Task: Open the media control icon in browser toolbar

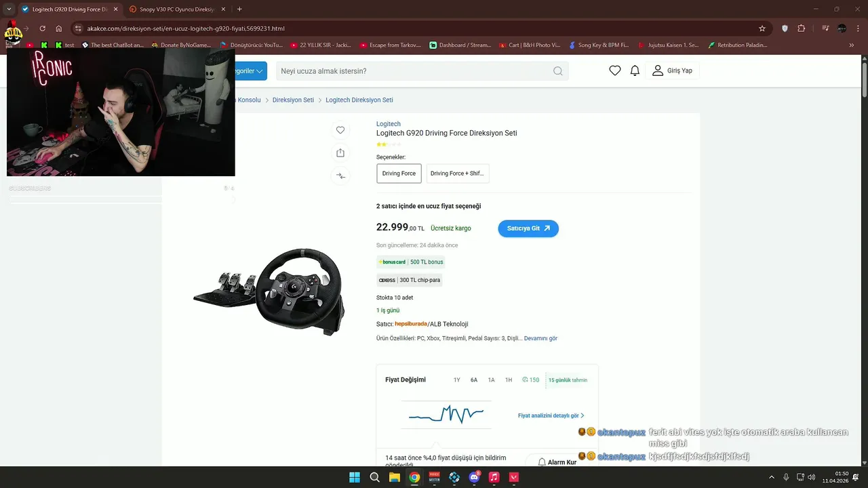Action: [x=825, y=28]
